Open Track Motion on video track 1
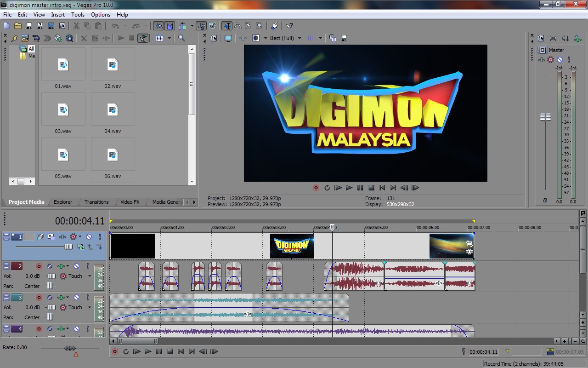588x368 pixels. [51, 237]
